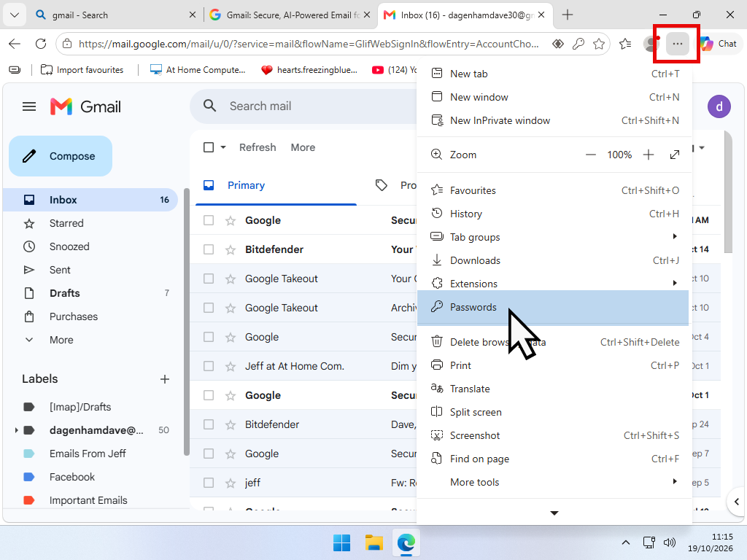The width and height of the screenshot is (747, 560).
Task: Expand More in the Gmail sidebar
Action: click(61, 340)
